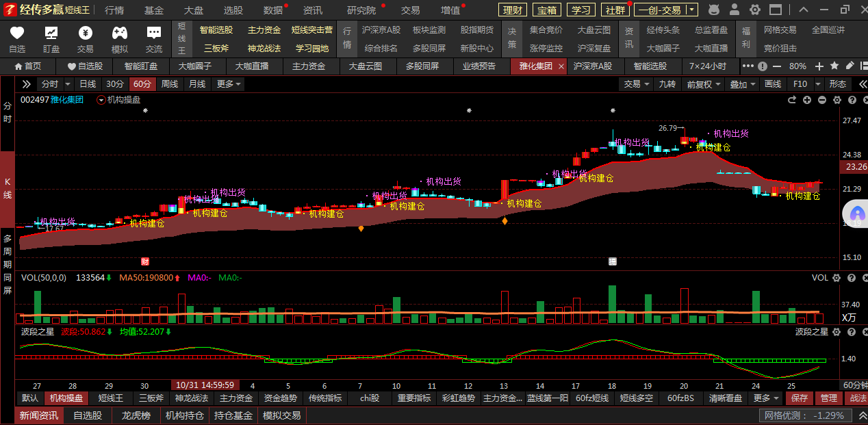The width and height of the screenshot is (868, 425).
Task: Click the 管理 button
Action: [x=828, y=398]
